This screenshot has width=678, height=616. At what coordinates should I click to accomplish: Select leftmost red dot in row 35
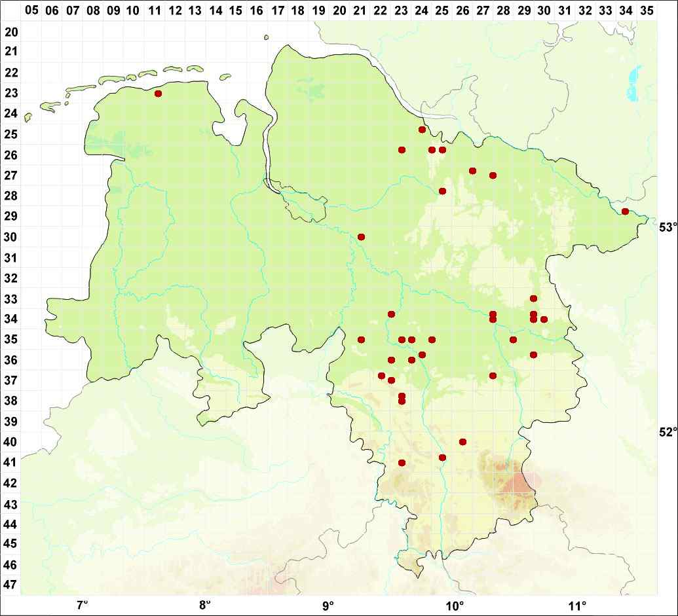coord(362,340)
